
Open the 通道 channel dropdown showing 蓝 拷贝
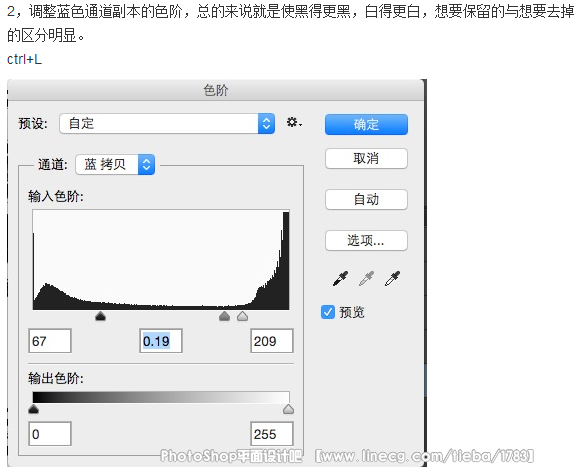click(x=115, y=164)
